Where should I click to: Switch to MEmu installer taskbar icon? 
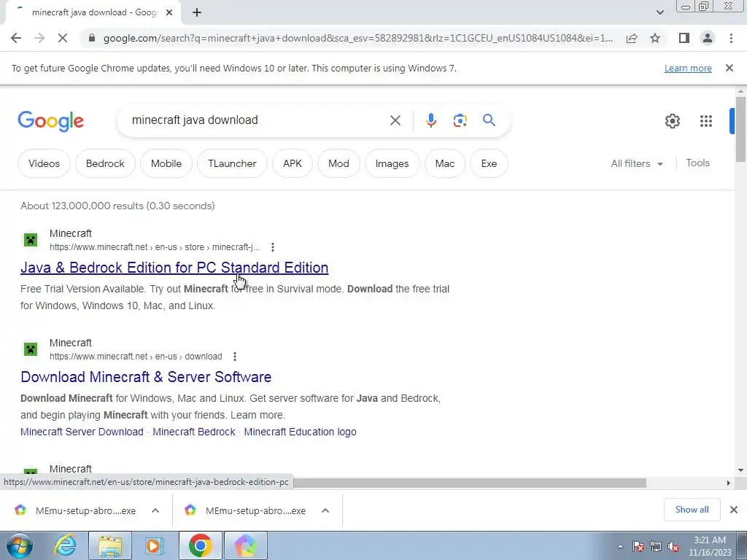point(245,545)
